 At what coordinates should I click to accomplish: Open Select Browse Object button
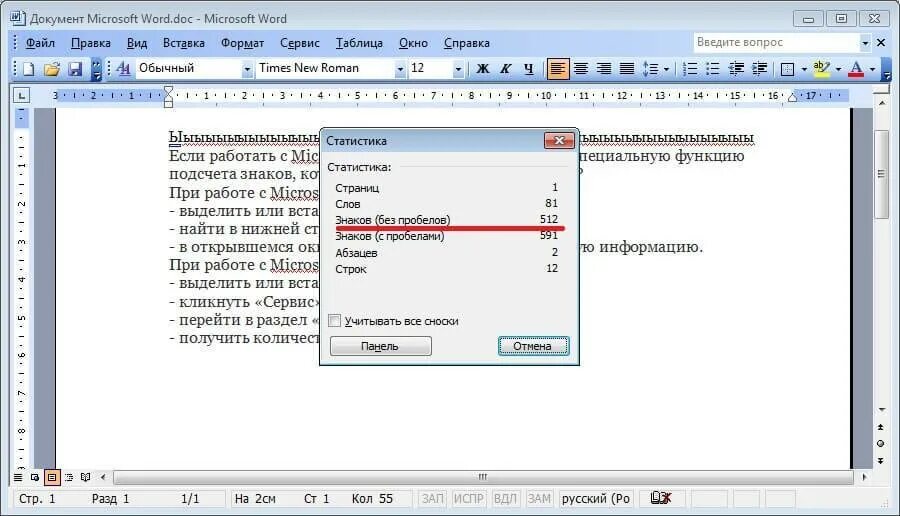coord(881,444)
